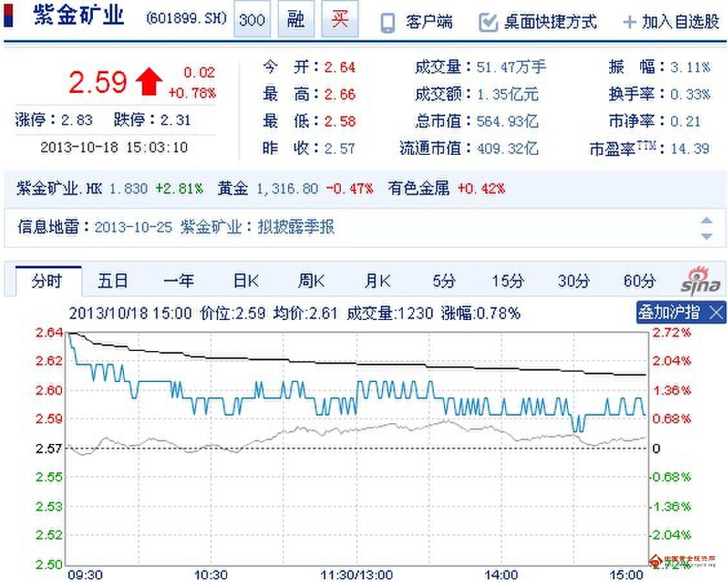Click the red 买 buy button
The width and height of the screenshot is (728, 582).
[340, 19]
